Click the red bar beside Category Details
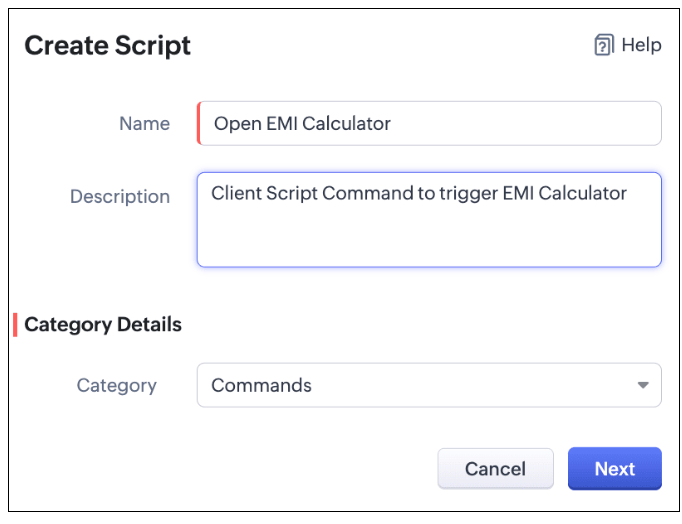 click(x=15, y=325)
